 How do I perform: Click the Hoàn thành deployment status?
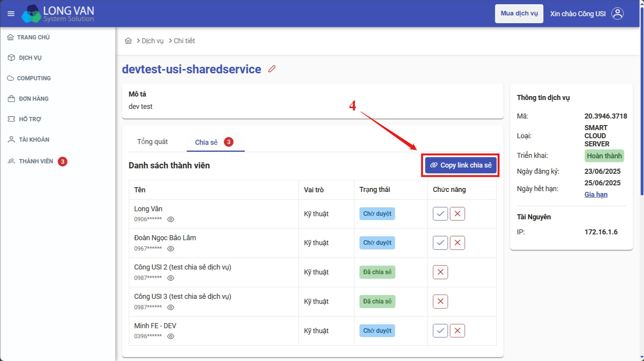click(604, 156)
